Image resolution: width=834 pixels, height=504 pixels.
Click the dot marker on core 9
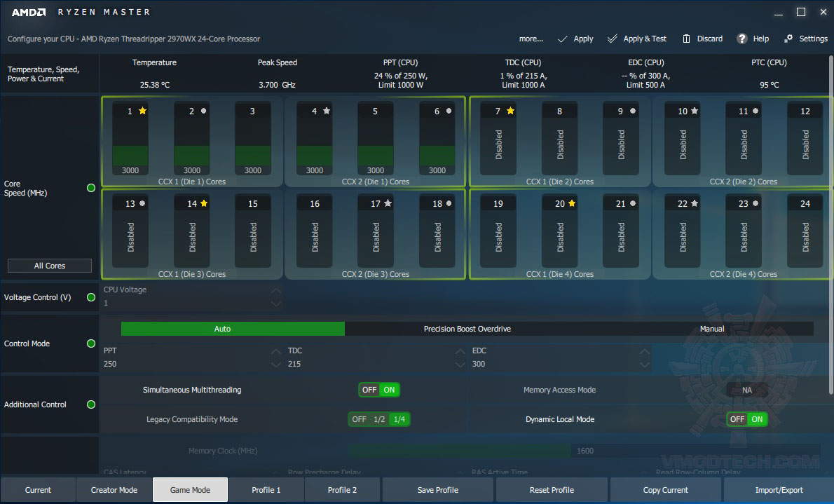(x=633, y=111)
